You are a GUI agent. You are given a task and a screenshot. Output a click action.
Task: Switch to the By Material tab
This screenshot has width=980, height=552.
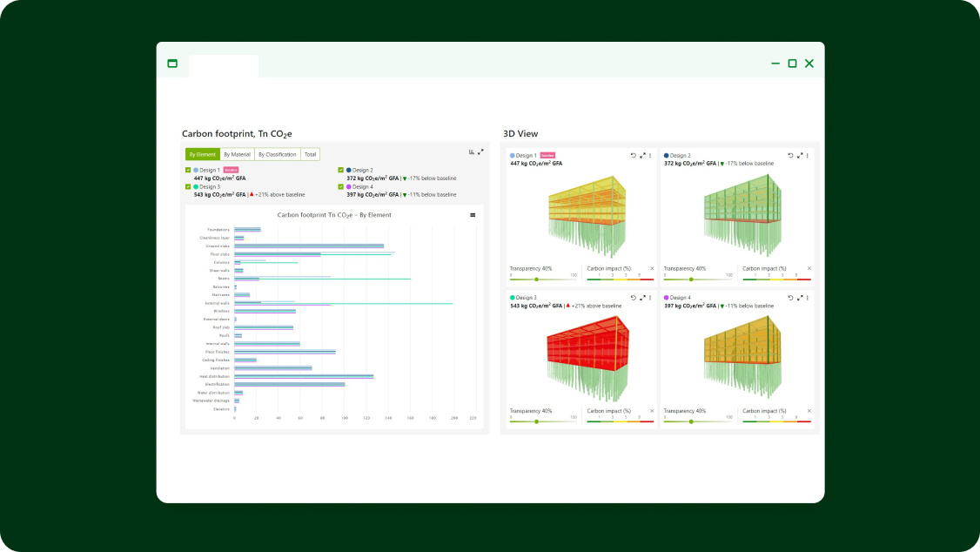coord(236,154)
